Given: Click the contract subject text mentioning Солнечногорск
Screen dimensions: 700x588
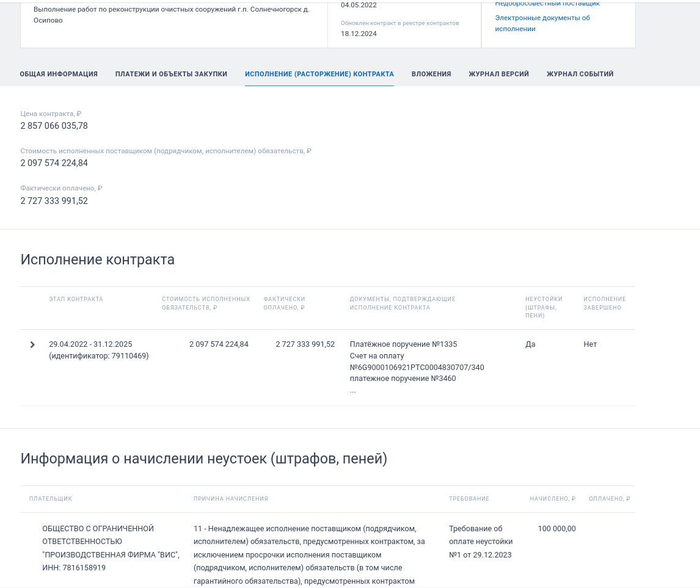Looking at the screenshot, I should click(172, 14).
